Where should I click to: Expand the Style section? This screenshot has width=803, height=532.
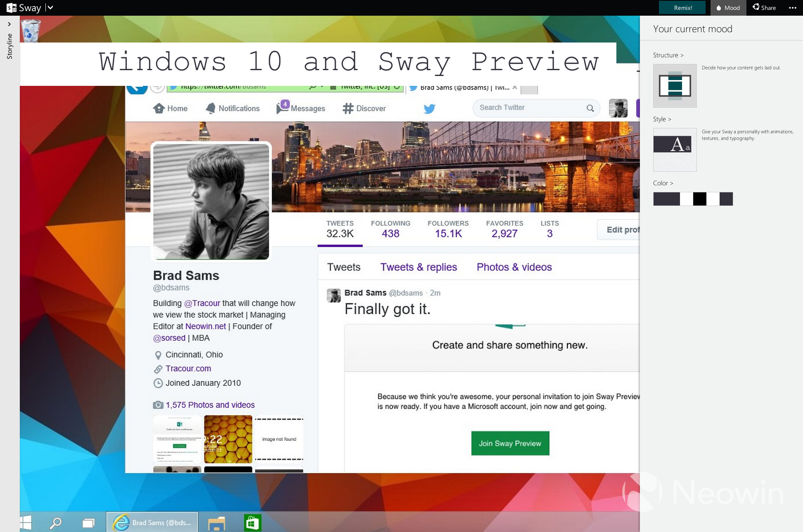662,119
